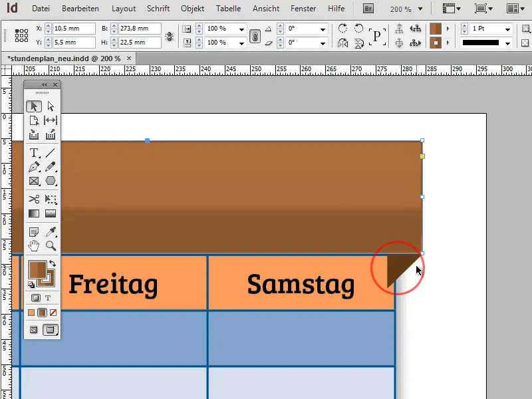Switch to Normal view mode
Image resolution: width=532 pixels, height=399 pixels.
34,330
